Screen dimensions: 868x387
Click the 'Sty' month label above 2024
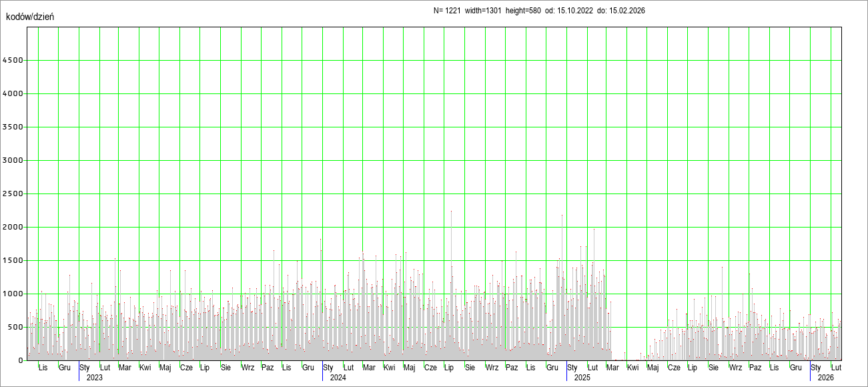click(328, 368)
